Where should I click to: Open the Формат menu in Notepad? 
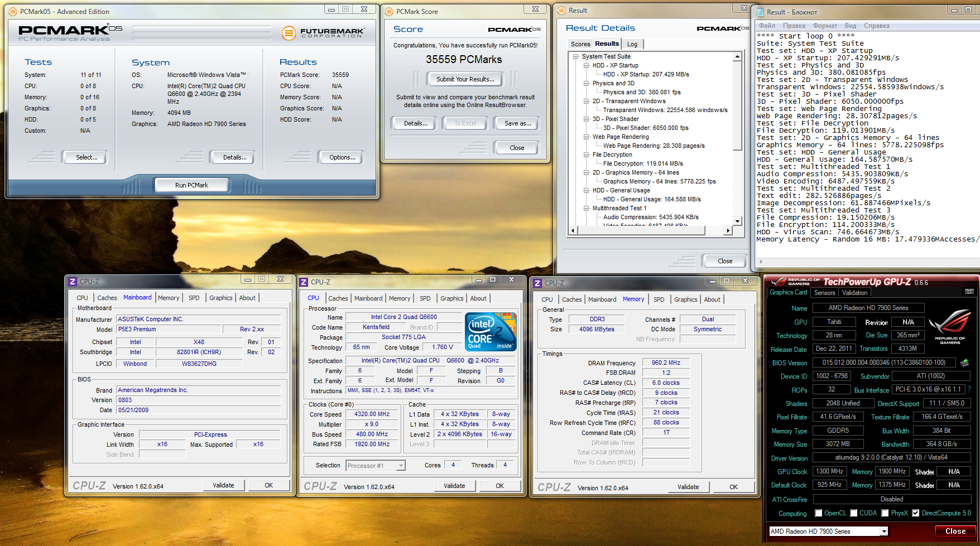(x=825, y=26)
